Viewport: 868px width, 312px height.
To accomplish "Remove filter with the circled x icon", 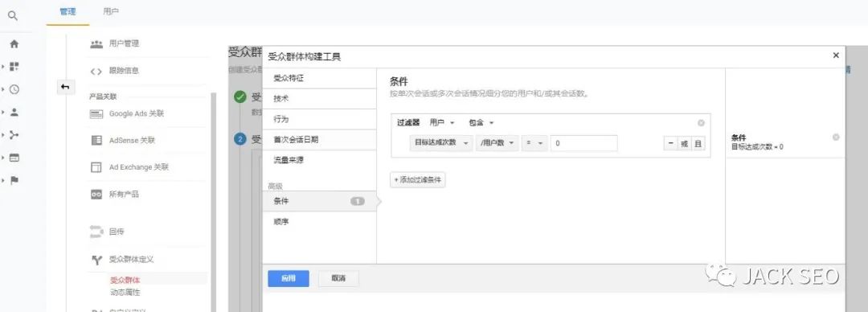I will [x=701, y=123].
